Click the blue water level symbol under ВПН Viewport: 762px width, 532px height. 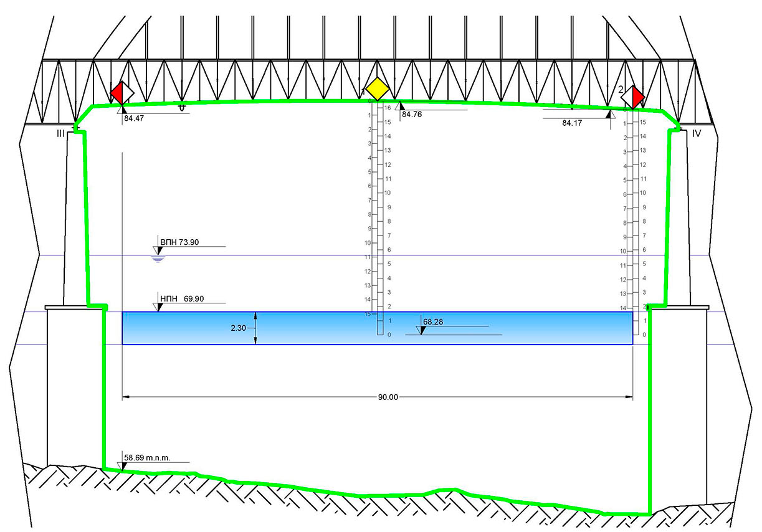click(158, 258)
